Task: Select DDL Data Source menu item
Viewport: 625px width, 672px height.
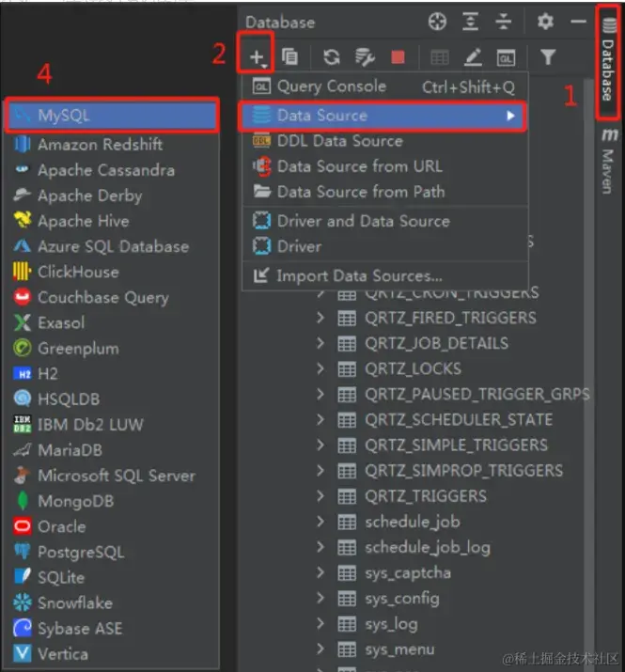Action: pos(384,141)
